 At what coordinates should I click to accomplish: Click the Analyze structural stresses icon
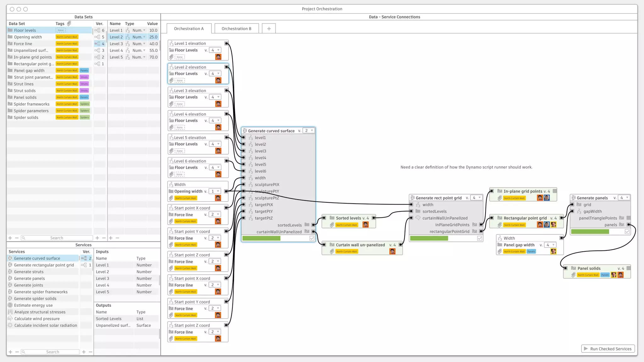10,312
